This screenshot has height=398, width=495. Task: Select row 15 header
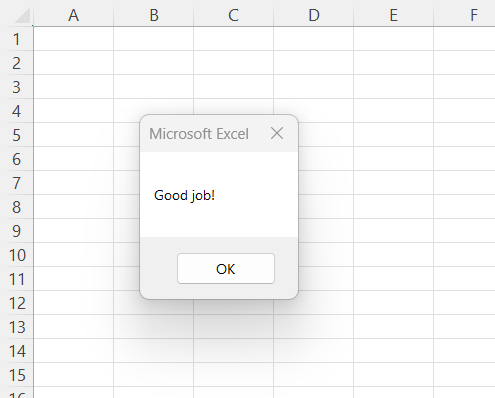pyautogui.click(x=17, y=375)
